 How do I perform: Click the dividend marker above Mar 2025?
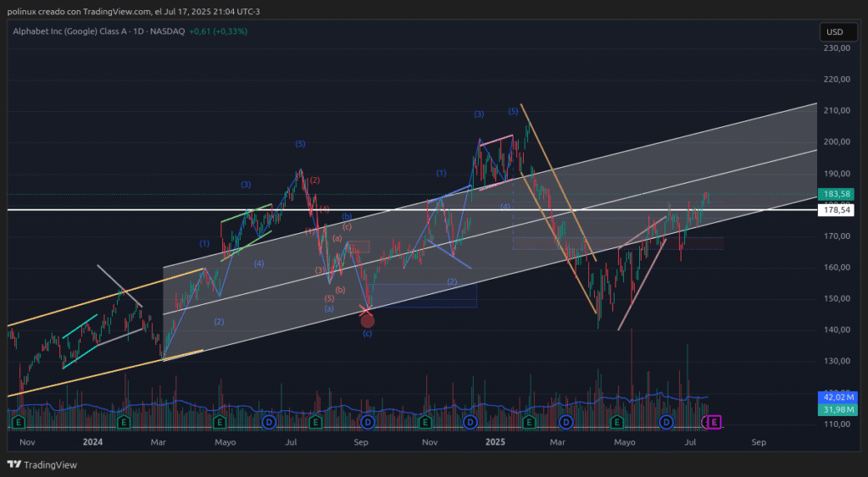566,421
